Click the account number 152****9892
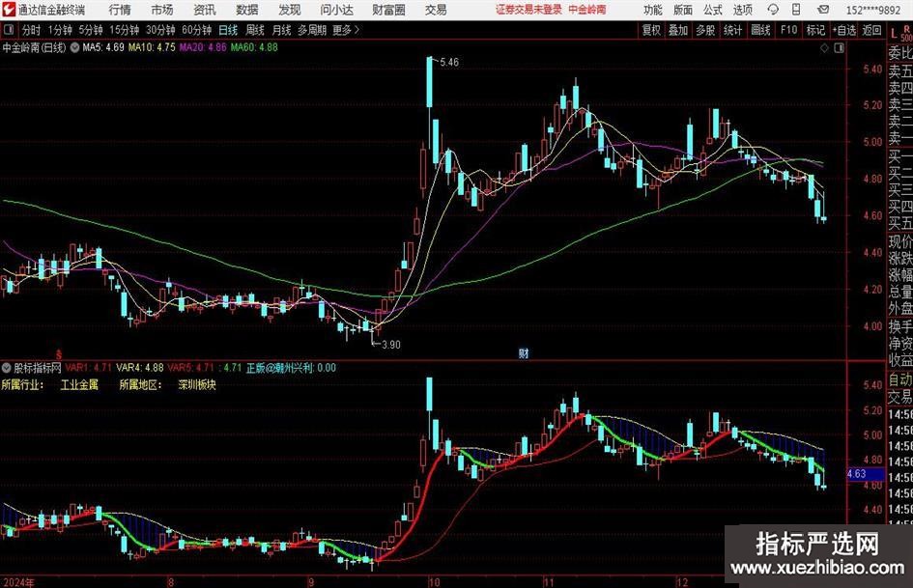 (872, 10)
